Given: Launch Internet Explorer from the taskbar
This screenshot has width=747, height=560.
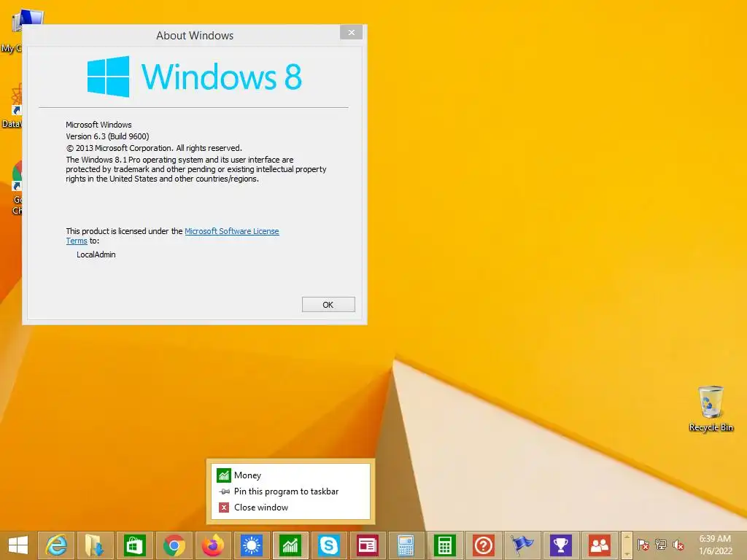Looking at the screenshot, I should [x=56, y=545].
